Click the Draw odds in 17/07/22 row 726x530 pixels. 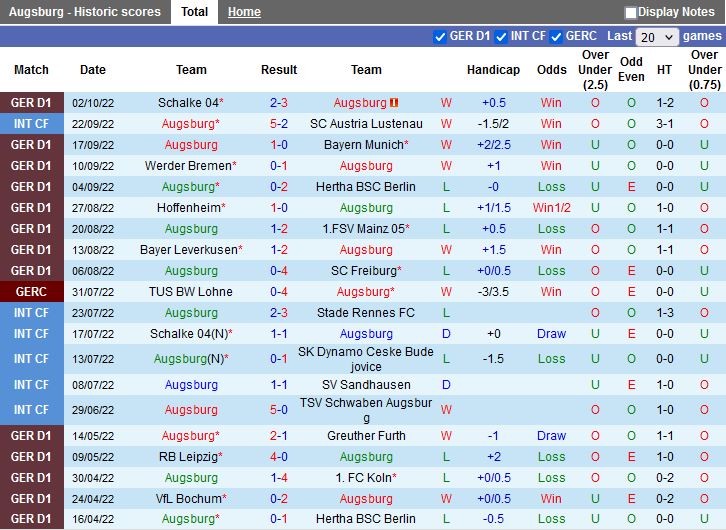[x=551, y=334]
